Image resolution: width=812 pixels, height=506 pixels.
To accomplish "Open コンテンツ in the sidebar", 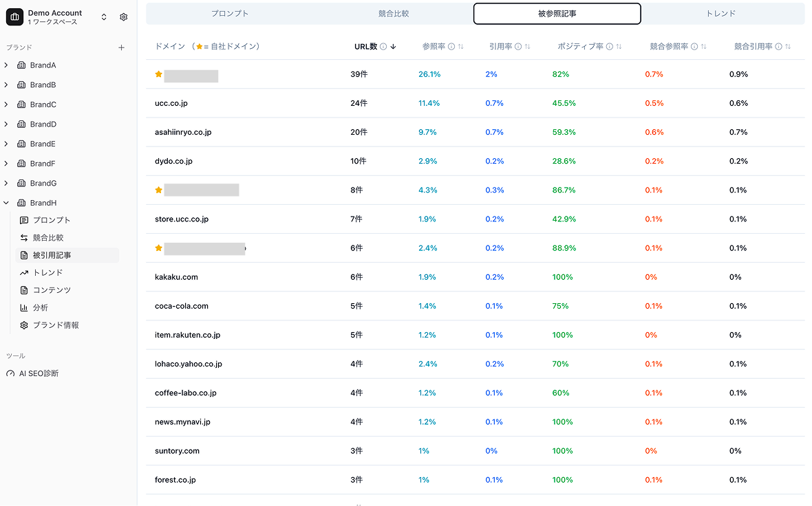I will 68,290.
